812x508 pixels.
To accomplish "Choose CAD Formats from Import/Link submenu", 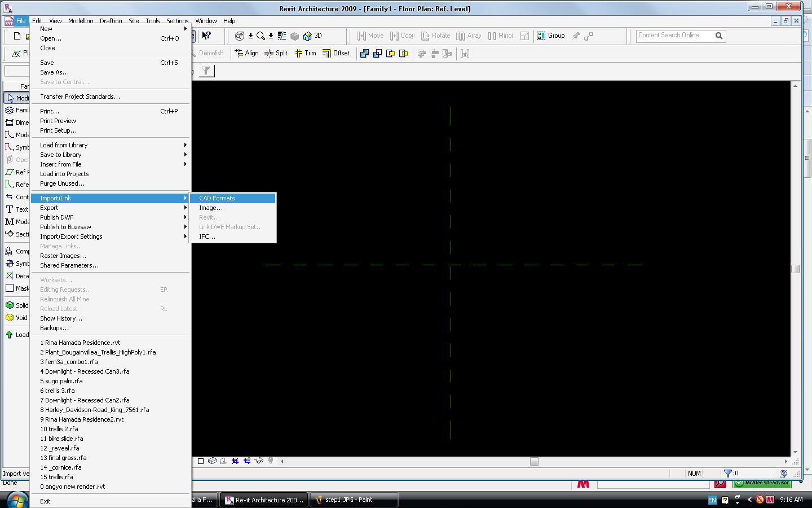I will 217,198.
